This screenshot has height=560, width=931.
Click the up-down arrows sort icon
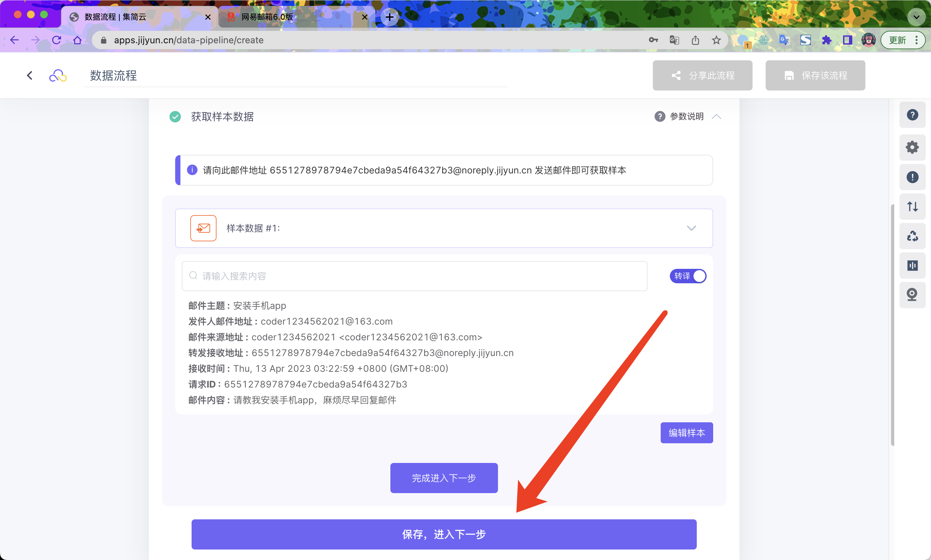tap(912, 207)
